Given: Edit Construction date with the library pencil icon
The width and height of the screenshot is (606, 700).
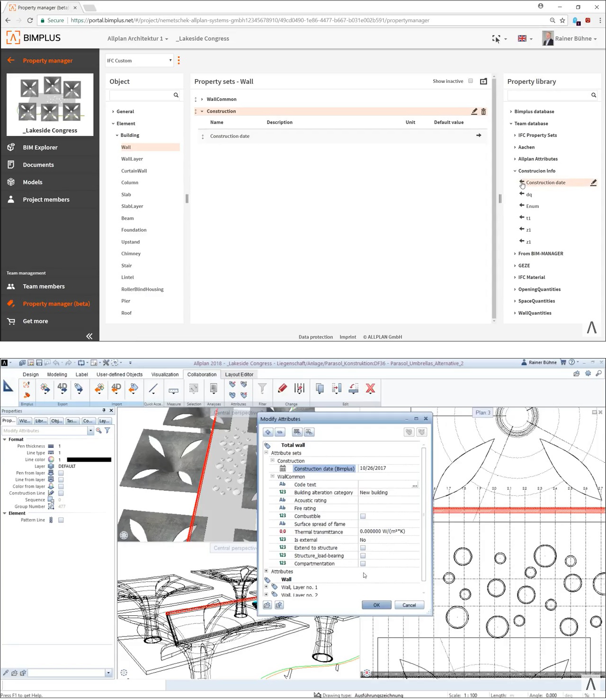Looking at the screenshot, I should coord(593,182).
